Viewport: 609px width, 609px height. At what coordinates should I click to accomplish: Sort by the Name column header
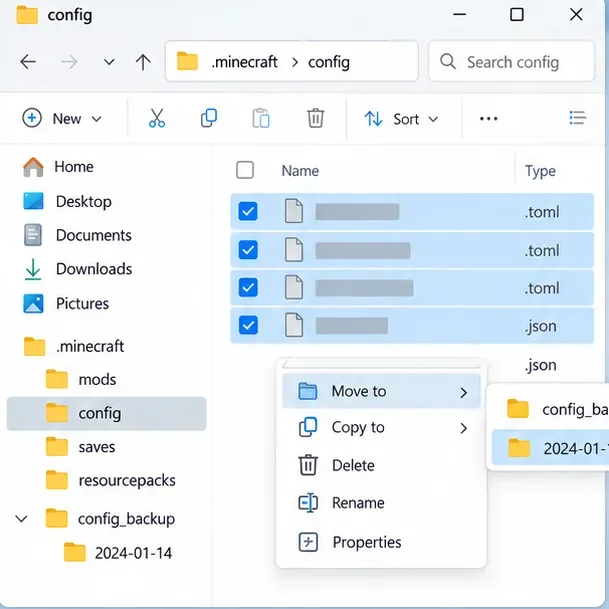pos(300,171)
